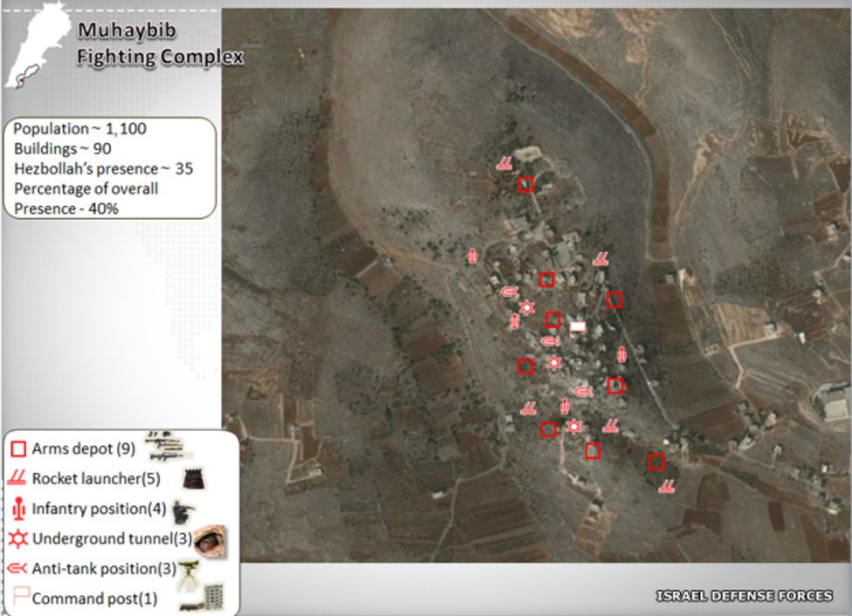Click the Infantry position legend icon

coord(17,508)
